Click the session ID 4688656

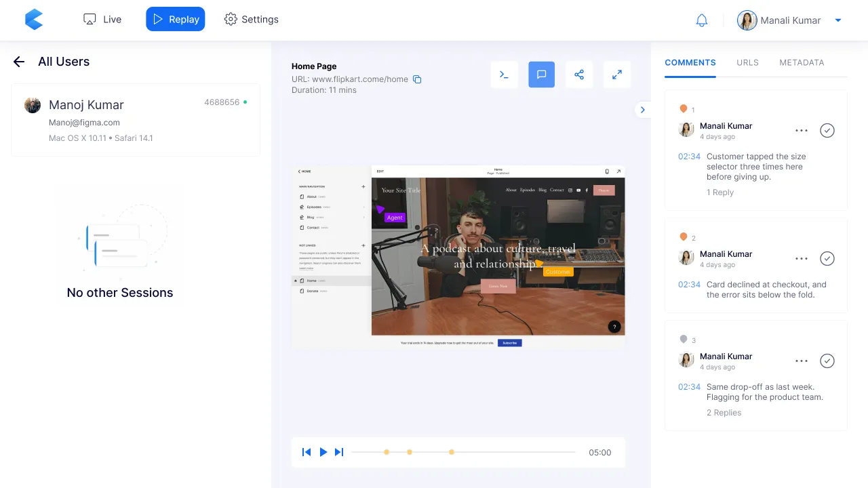tap(222, 102)
